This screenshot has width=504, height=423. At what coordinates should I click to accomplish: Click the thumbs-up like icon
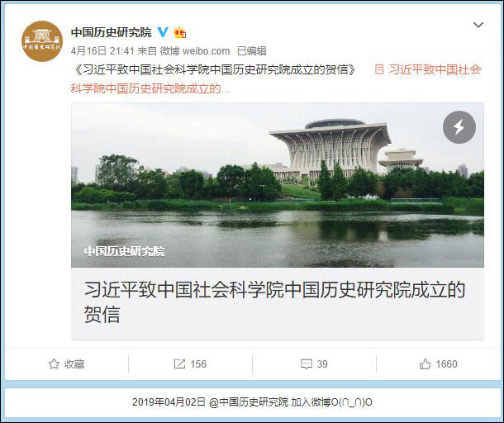click(x=425, y=364)
